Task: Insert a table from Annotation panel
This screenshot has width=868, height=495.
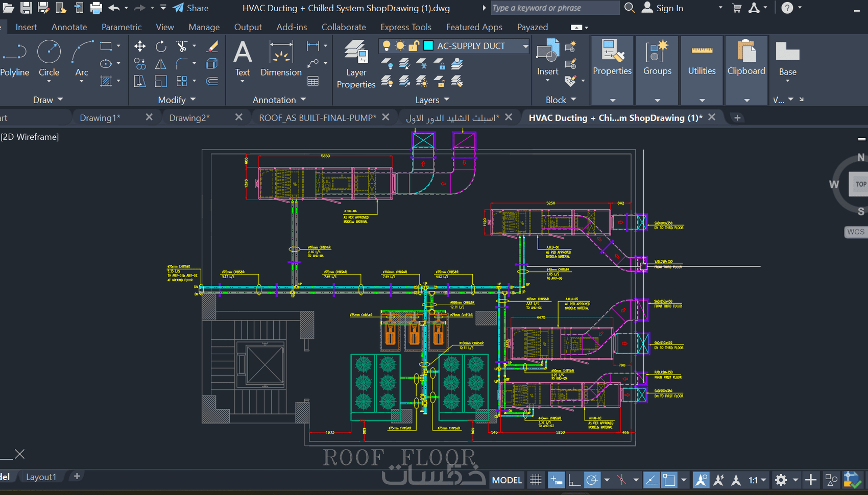Action: (x=313, y=81)
